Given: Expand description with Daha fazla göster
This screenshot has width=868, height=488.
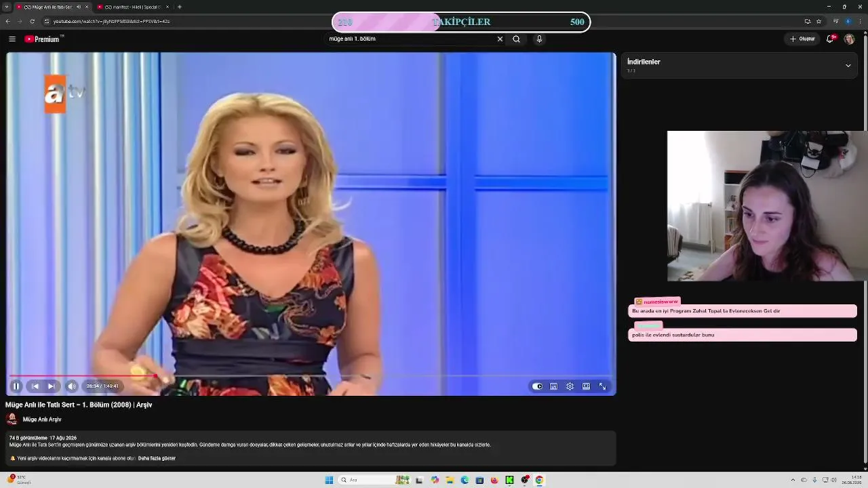Looking at the screenshot, I should coord(157,458).
